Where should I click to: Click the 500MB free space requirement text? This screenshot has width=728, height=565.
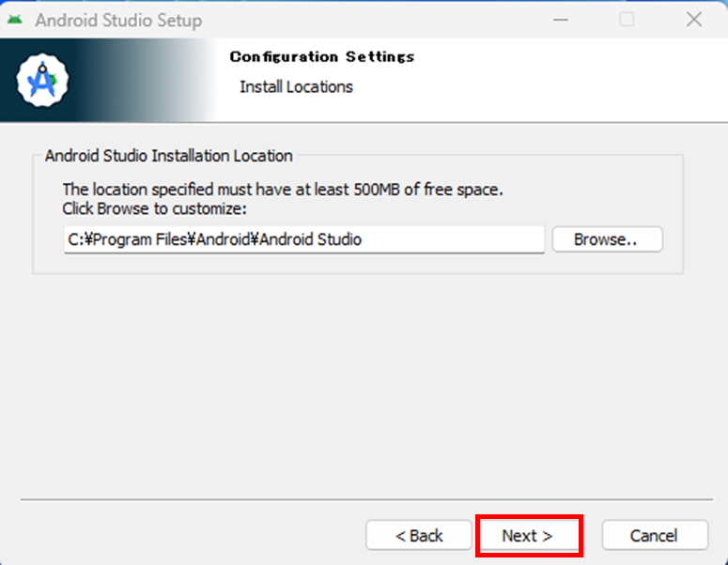(x=283, y=190)
